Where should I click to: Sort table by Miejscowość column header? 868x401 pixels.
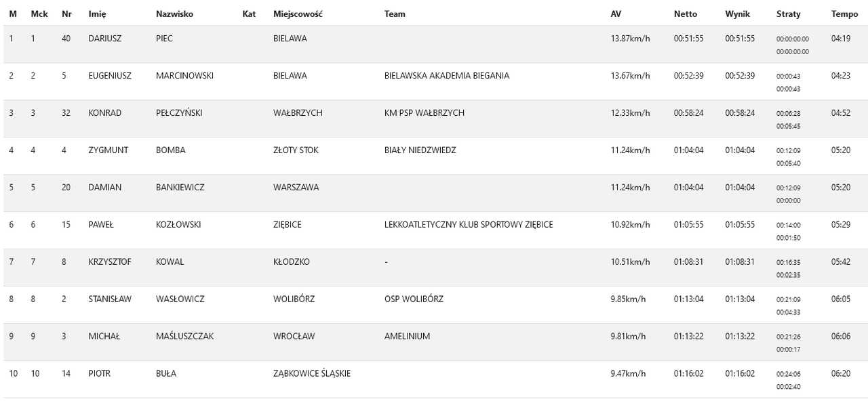[297, 14]
